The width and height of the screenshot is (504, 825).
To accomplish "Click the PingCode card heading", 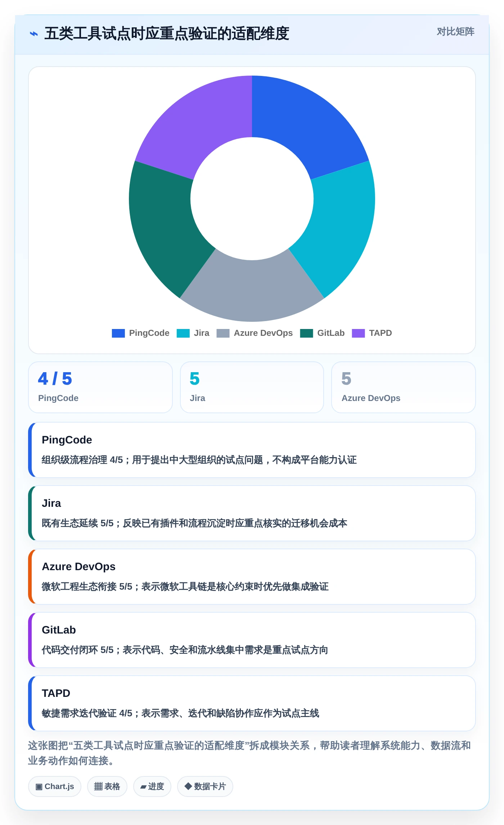I will (x=67, y=440).
